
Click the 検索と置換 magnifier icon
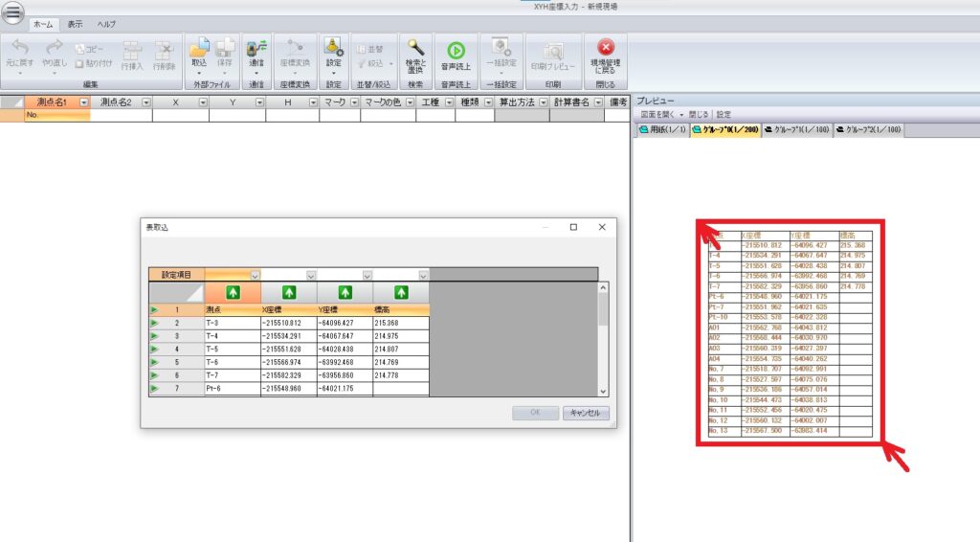[x=414, y=49]
